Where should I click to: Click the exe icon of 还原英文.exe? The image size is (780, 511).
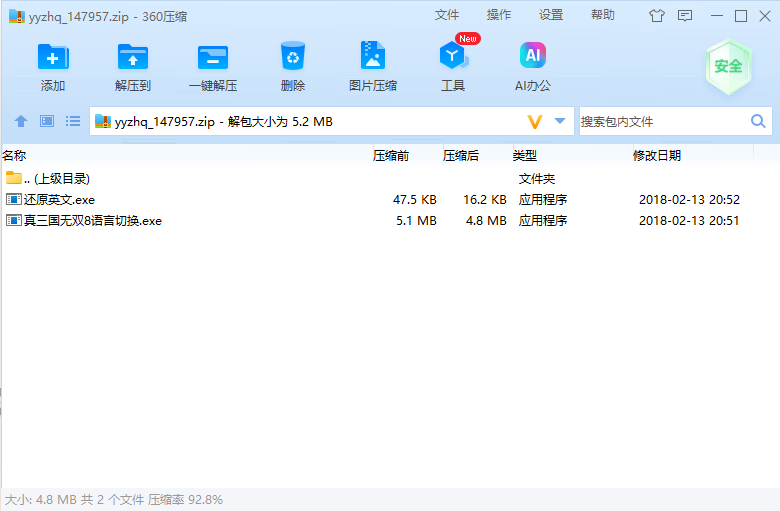tap(13, 200)
